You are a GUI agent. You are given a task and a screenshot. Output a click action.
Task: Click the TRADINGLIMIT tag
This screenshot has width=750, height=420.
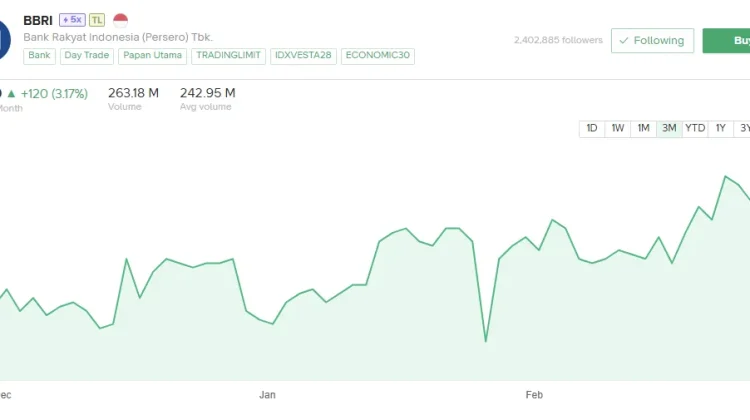228,56
